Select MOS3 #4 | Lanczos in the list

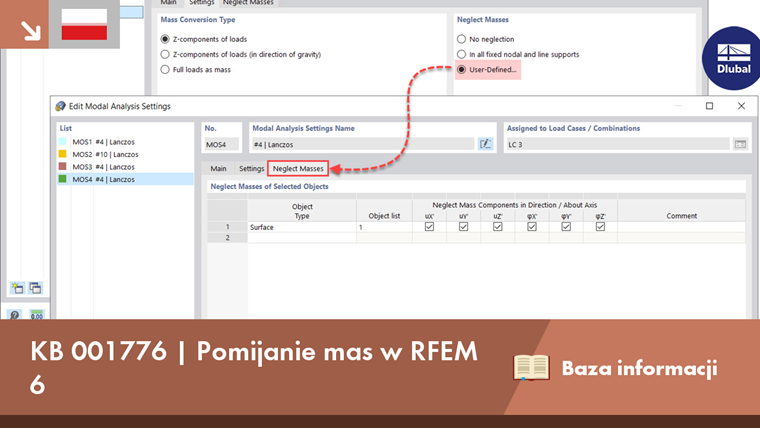tap(125, 167)
